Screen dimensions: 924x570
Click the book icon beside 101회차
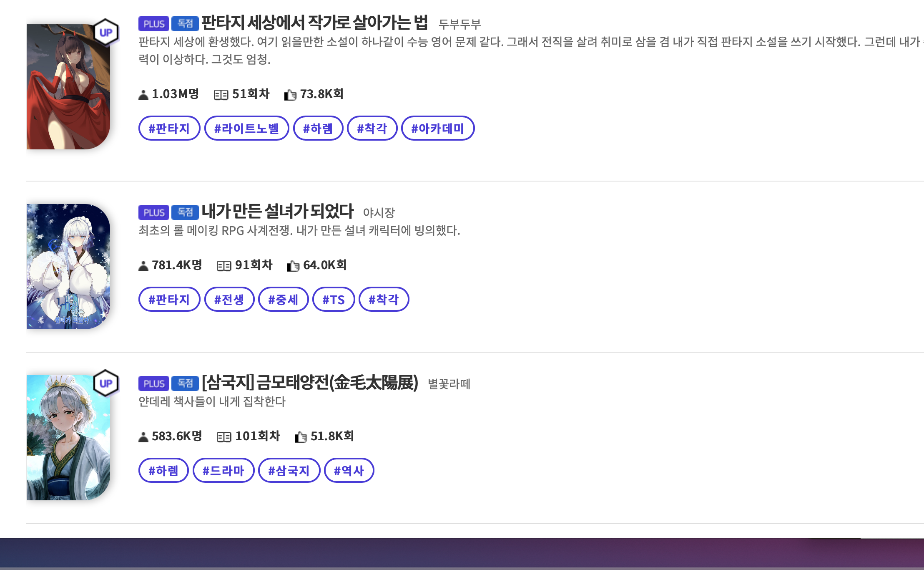(223, 437)
